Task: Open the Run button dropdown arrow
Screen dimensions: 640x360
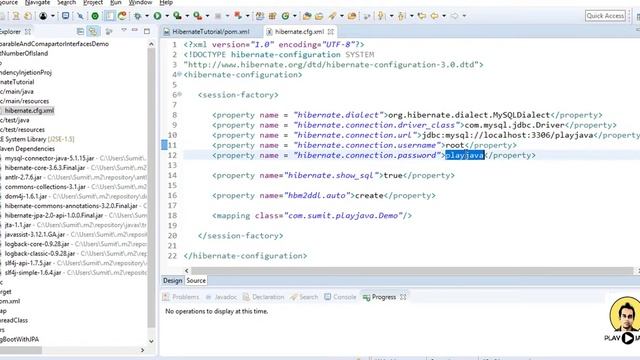Action: (x=167, y=16)
